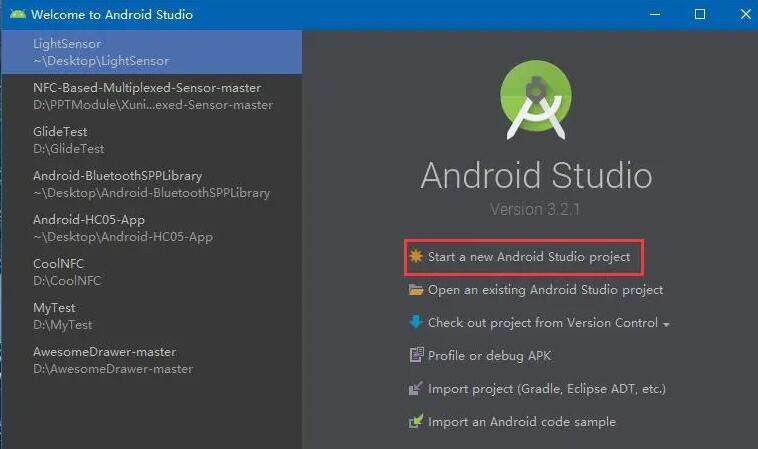758x449 pixels.
Task: Open the Android-HC05-App recent project
Action: coord(152,228)
